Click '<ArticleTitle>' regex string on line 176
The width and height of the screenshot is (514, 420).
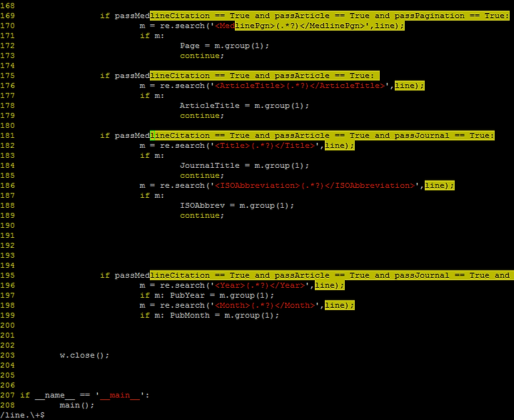pos(300,86)
